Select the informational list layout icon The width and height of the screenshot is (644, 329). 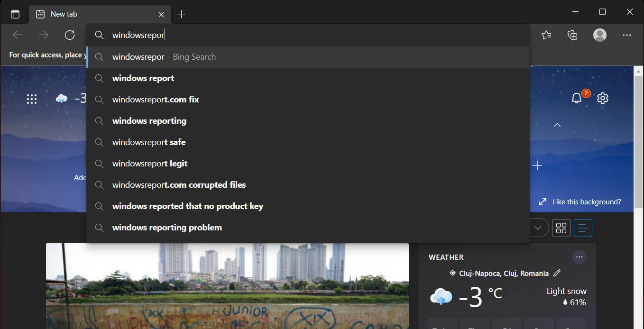pyautogui.click(x=583, y=228)
